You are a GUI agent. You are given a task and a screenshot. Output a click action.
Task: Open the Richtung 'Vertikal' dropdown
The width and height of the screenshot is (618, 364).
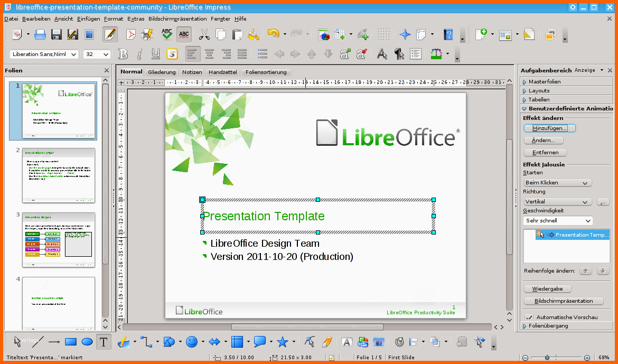click(x=558, y=201)
